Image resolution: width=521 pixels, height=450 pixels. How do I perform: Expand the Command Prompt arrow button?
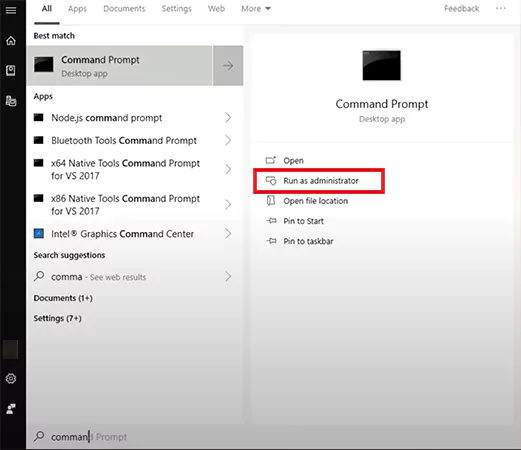click(228, 66)
